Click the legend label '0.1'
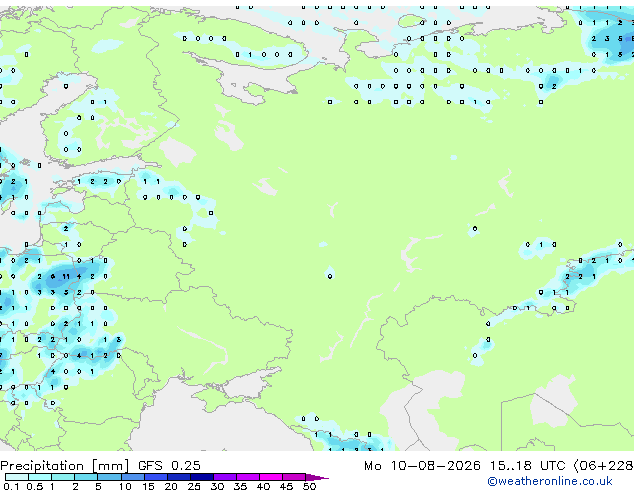 11,486
